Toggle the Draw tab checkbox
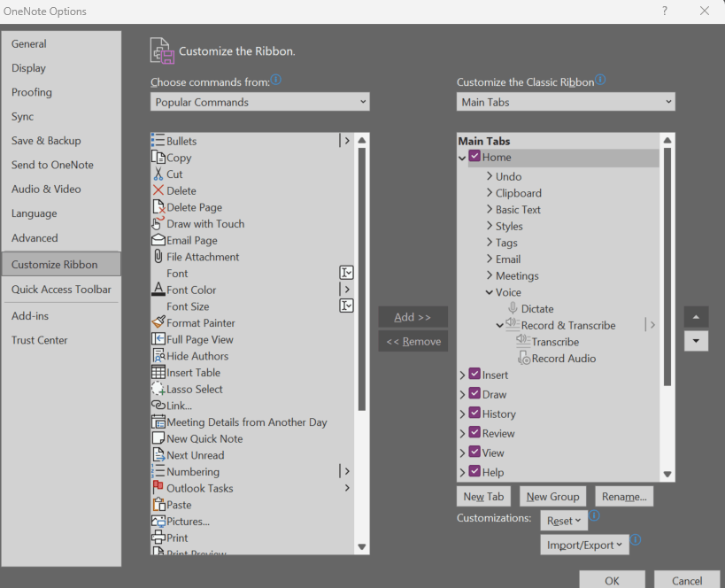The height and width of the screenshot is (588, 725). coord(474,393)
